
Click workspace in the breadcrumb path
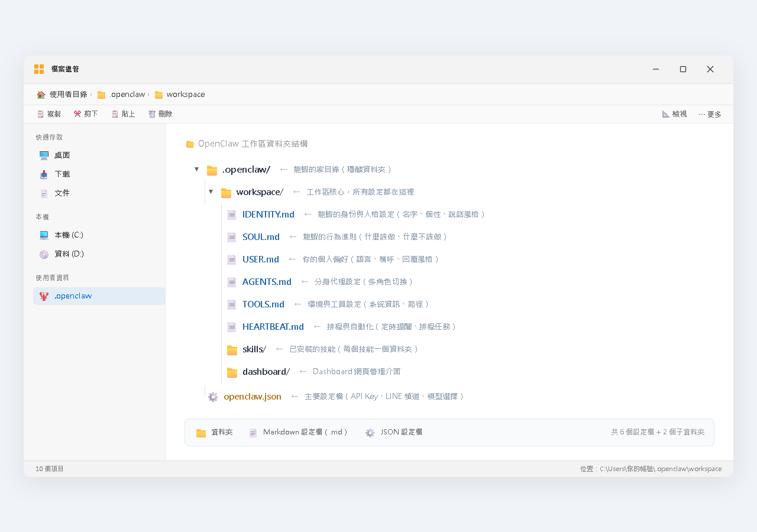[x=186, y=94]
